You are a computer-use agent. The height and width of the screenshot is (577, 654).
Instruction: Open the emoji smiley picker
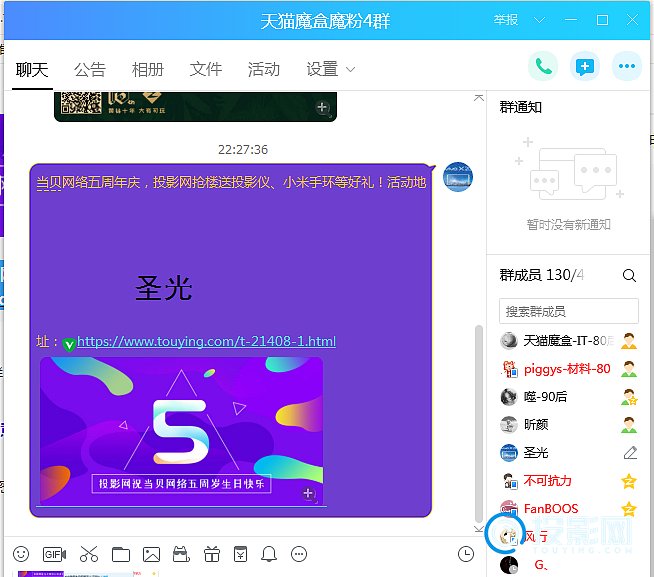pos(21,554)
